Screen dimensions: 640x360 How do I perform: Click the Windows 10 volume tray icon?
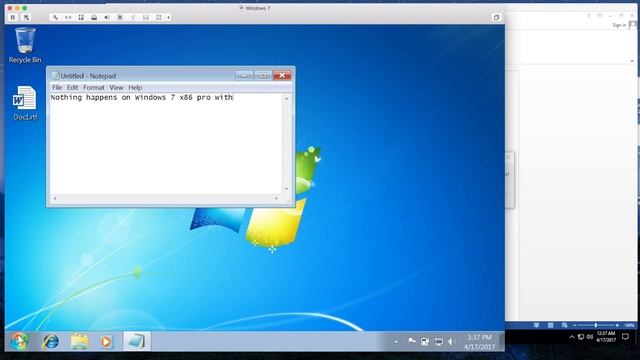590,337
